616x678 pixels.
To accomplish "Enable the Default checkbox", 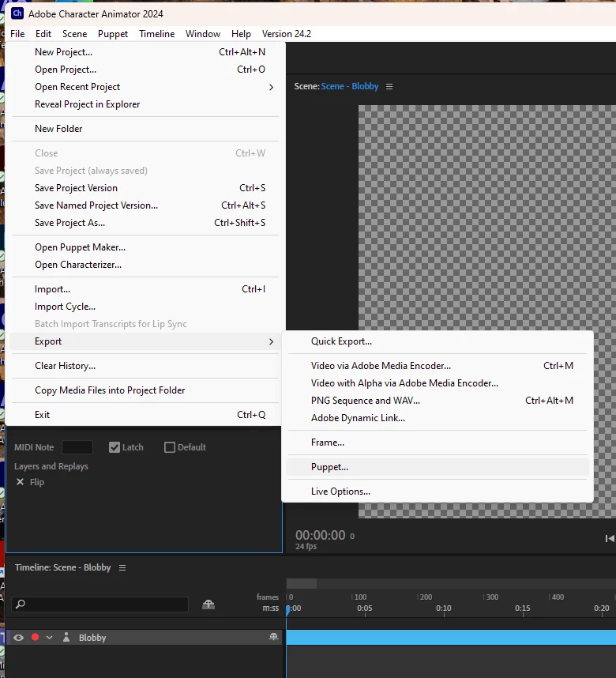I will [170, 447].
